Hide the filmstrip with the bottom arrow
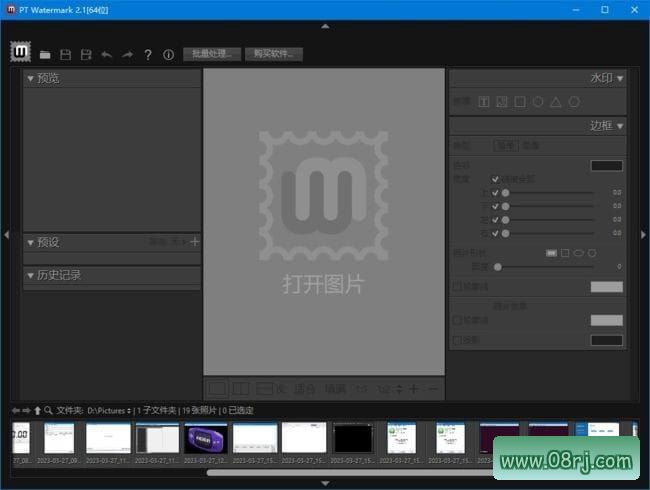 [325, 483]
